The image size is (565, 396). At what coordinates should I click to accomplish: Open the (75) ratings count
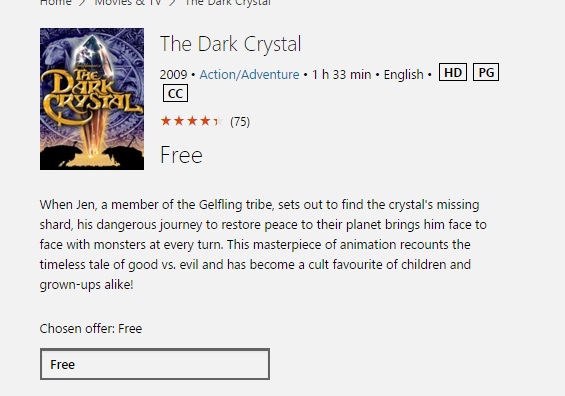point(240,122)
